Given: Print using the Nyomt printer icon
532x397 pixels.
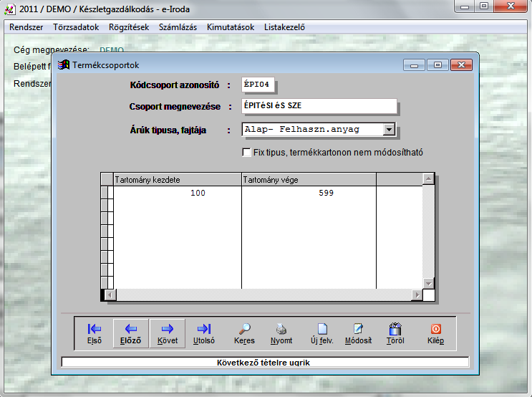Looking at the screenshot, I should (x=281, y=333).
